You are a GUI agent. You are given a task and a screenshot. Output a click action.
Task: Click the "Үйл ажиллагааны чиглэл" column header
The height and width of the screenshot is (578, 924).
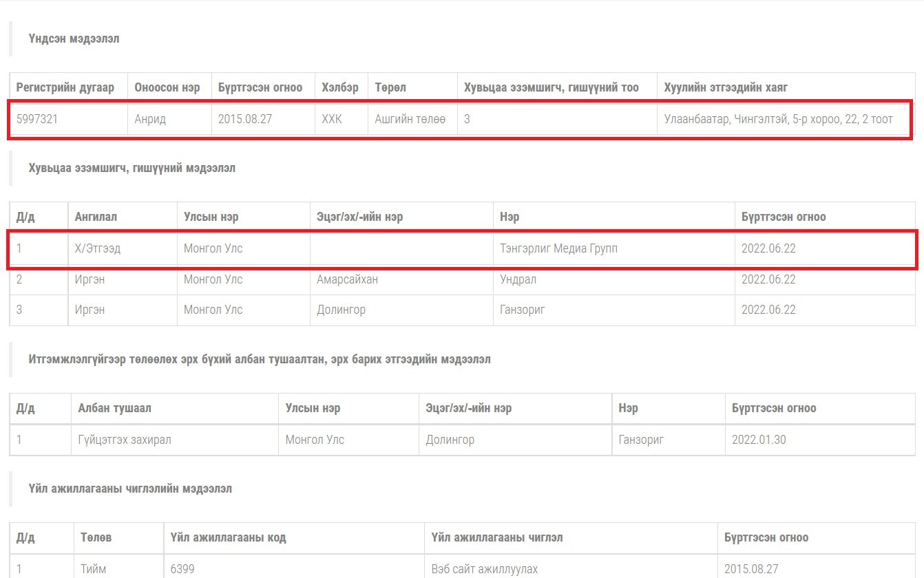tap(496, 537)
